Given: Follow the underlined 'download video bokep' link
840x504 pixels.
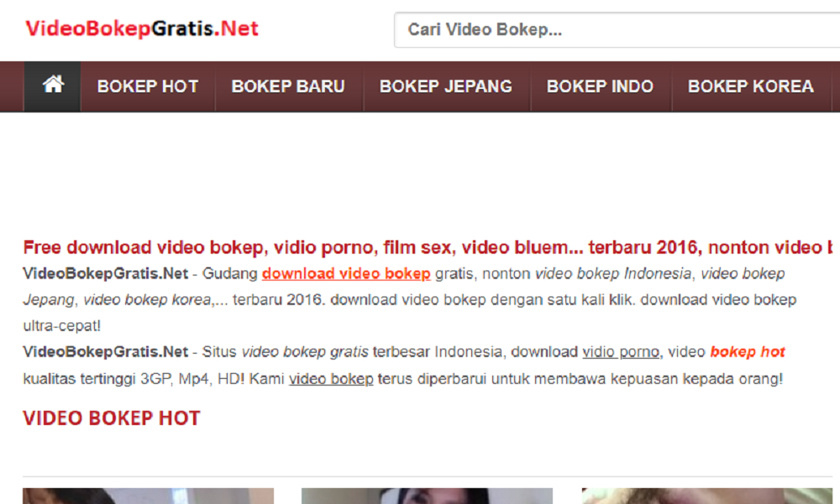Looking at the screenshot, I should coord(345,273).
